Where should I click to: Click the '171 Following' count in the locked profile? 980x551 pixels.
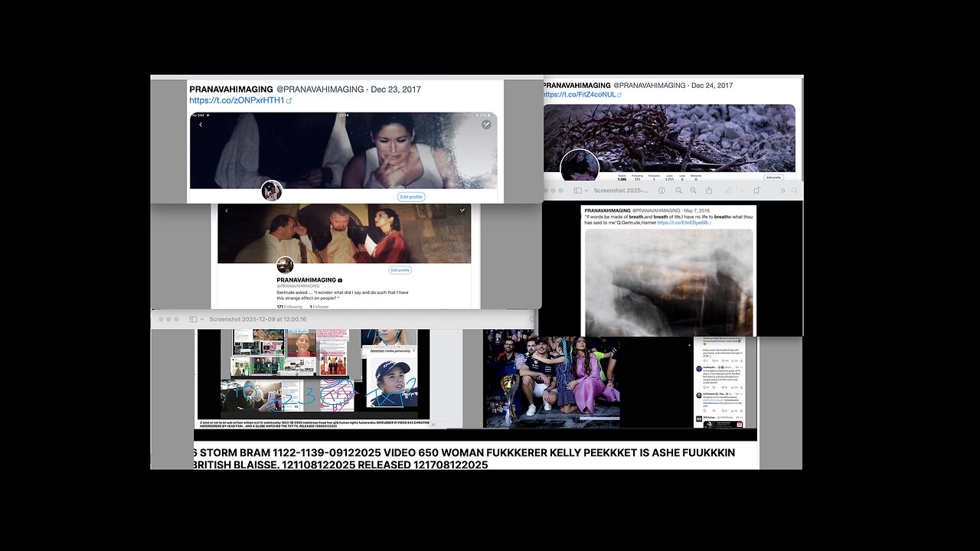pos(289,307)
